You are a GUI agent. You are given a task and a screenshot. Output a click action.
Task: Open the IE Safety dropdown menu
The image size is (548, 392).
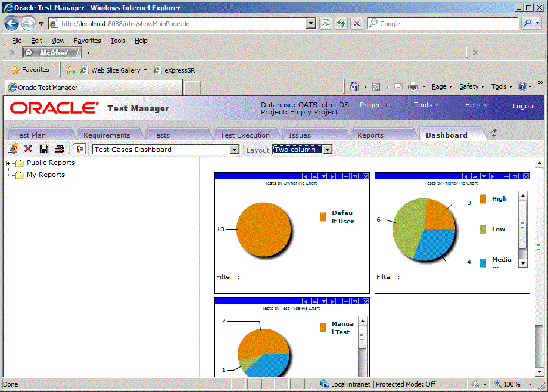[x=472, y=86]
